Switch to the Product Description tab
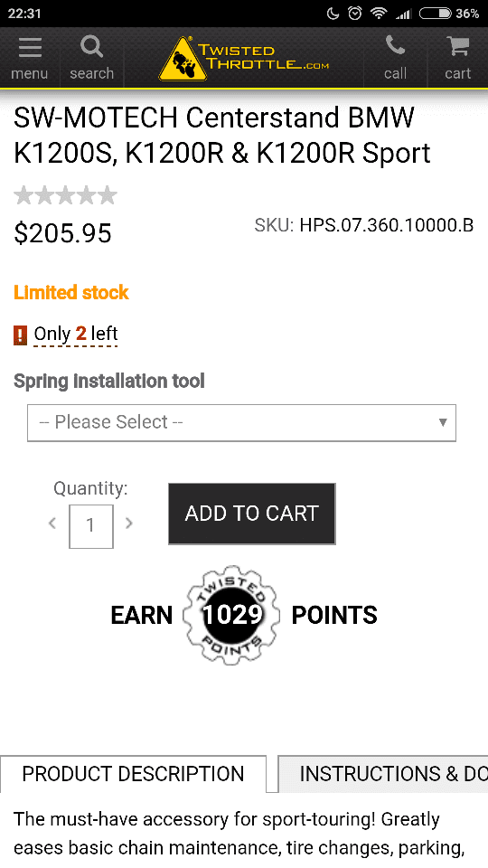Image resolution: width=488 pixels, height=868 pixels. tap(134, 774)
